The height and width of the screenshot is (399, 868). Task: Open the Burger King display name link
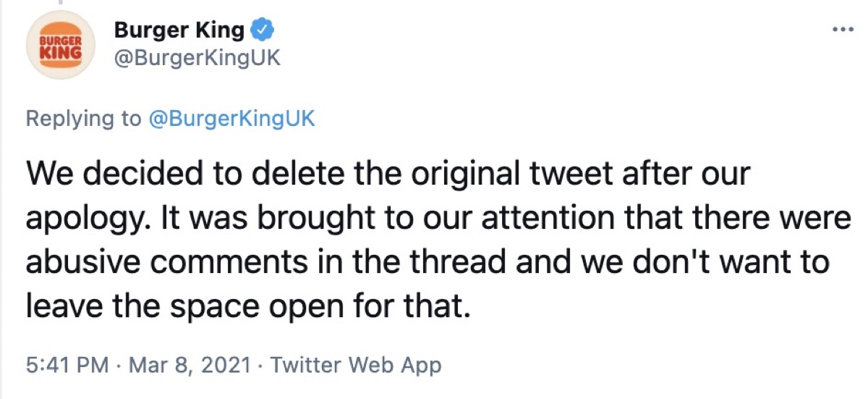coord(179,31)
